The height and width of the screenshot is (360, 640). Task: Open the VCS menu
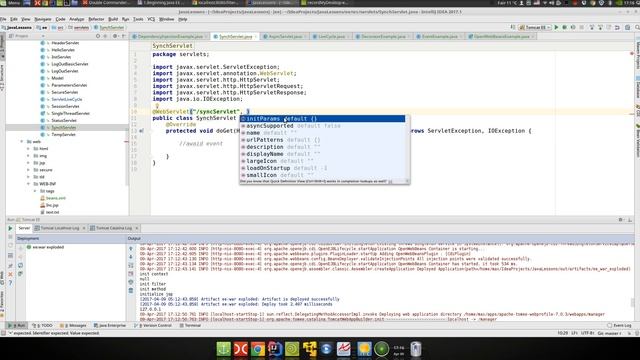(x=151, y=19)
